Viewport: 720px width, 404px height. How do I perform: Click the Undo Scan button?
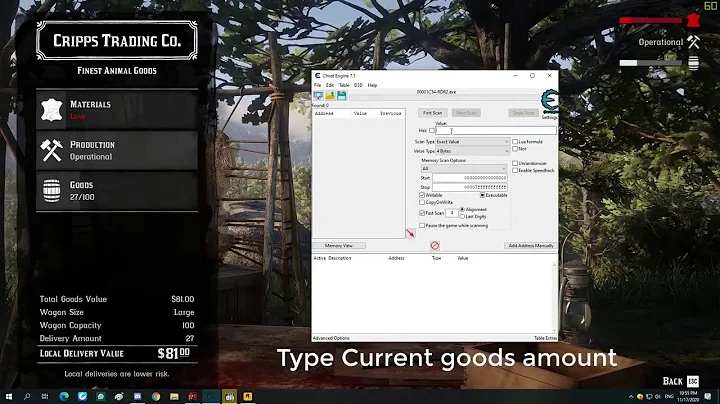pos(523,113)
